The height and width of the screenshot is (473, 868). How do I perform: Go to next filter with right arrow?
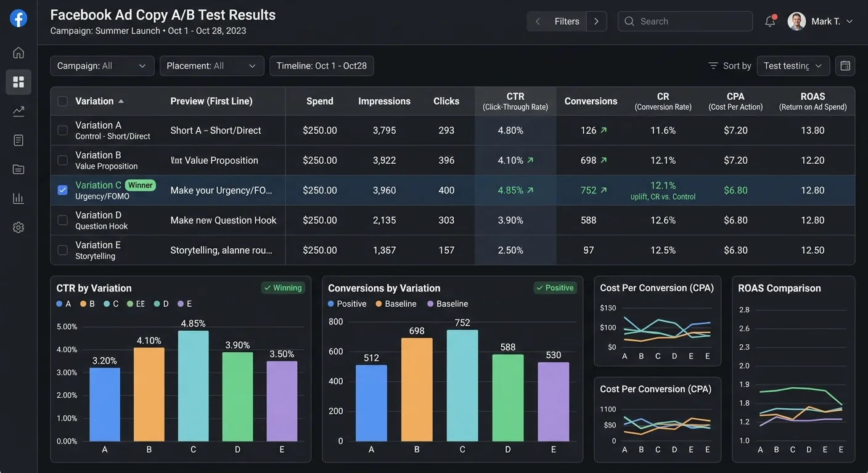(x=596, y=21)
